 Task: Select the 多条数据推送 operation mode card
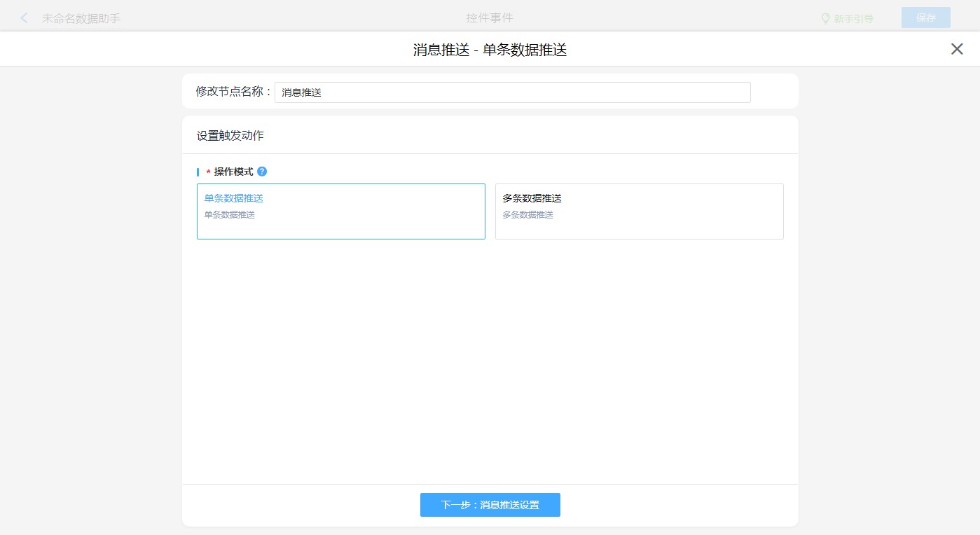coord(639,211)
